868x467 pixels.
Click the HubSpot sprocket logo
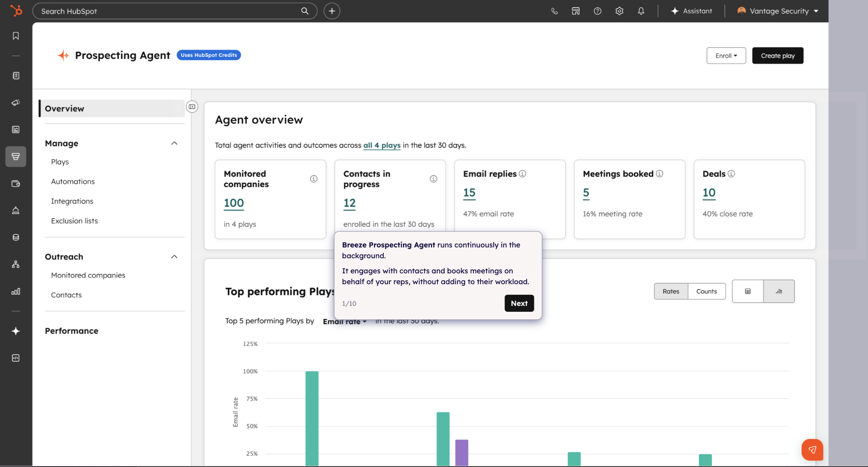click(16, 11)
